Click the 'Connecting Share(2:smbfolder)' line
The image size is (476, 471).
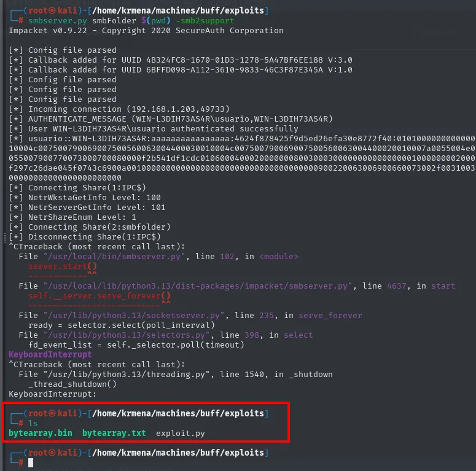(90, 227)
